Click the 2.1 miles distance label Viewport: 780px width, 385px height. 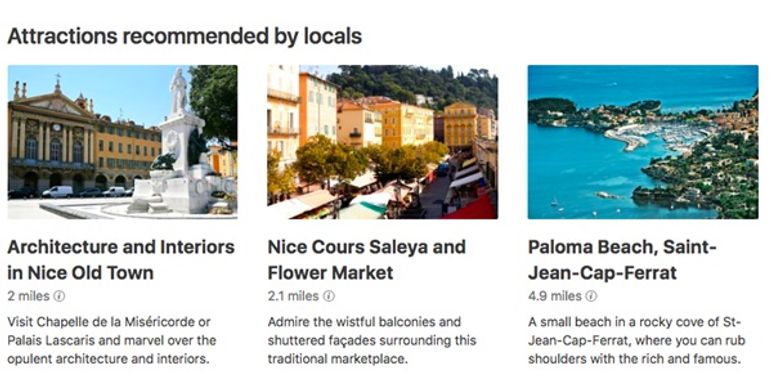293,296
